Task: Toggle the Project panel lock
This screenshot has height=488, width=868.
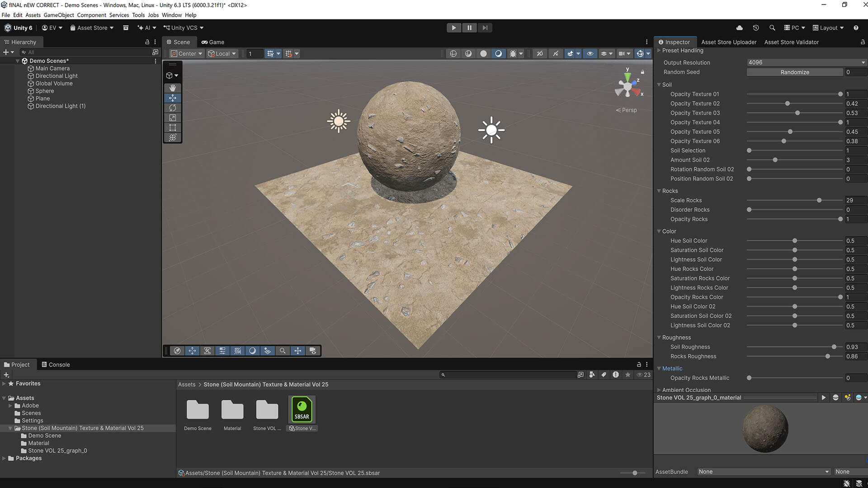Action: 639,364
